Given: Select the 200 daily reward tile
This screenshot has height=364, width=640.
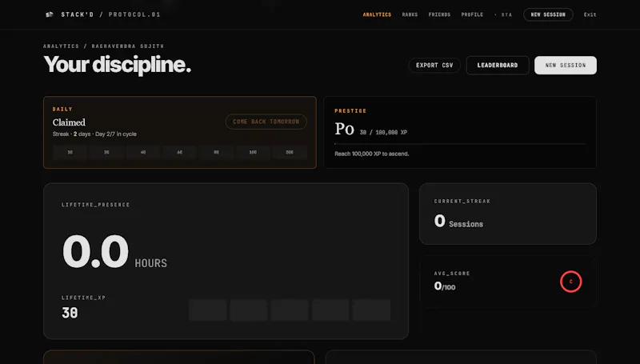Looking at the screenshot, I should [290, 152].
